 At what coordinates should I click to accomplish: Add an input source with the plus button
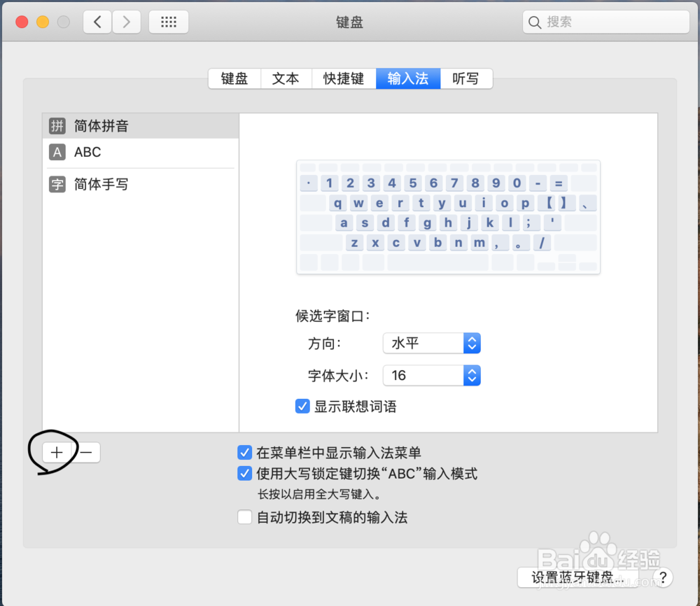tap(57, 452)
